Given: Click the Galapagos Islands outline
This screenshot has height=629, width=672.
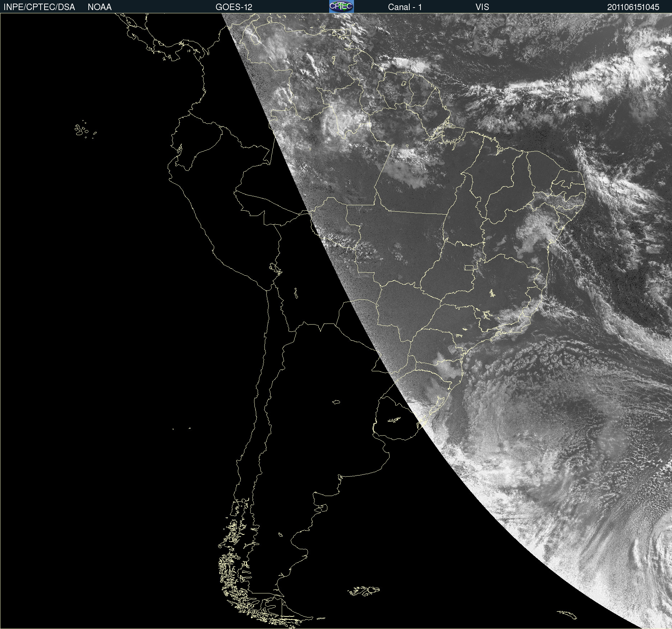Looking at the screenshot, I should (x=85, y=130).
